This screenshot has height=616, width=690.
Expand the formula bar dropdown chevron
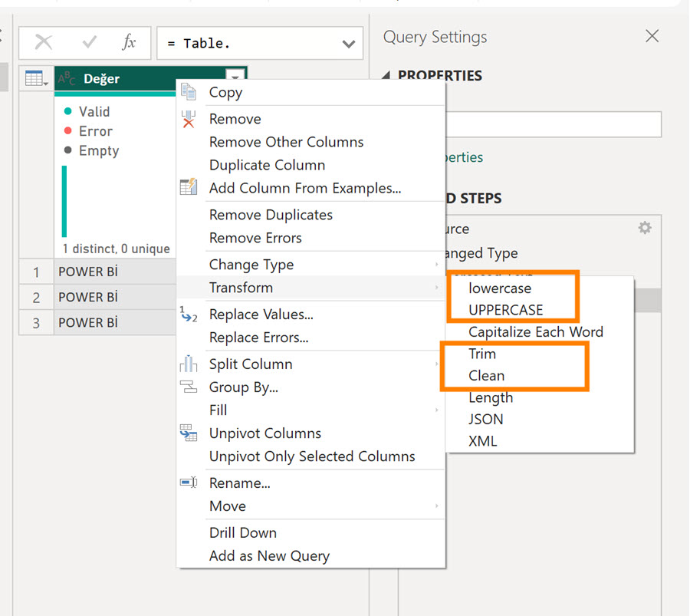tap(349, 44)
